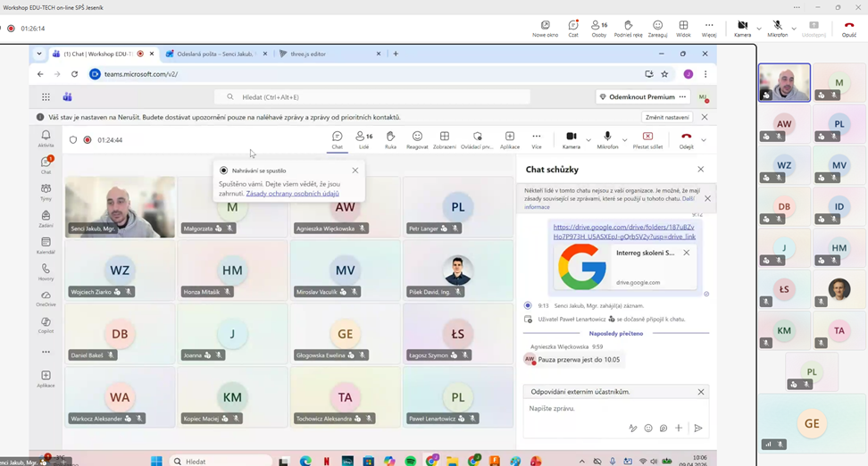Image resolution: width=868 pixels, height=466 pixels.
Task: Click Nowe okno pop-out icon
Action: [x=545, y=28]
